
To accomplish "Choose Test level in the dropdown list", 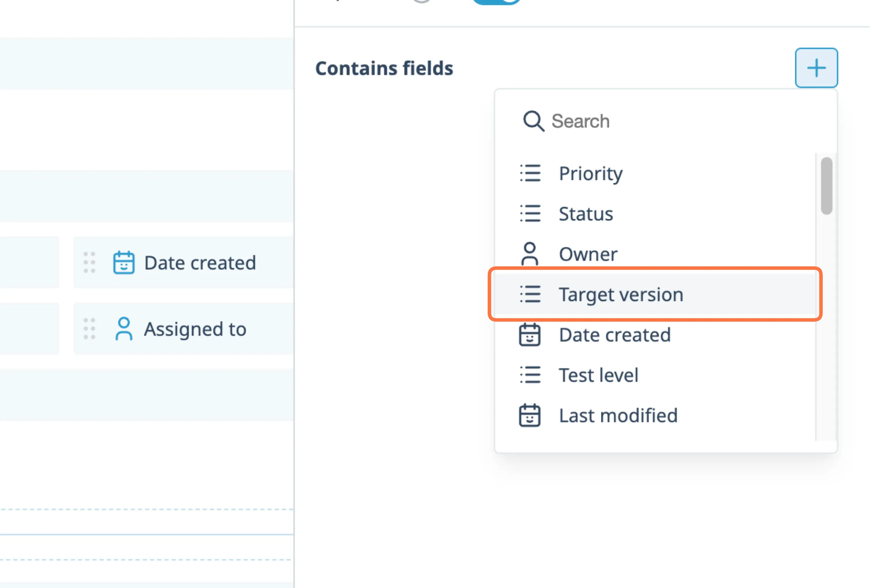I will [598, 375].
